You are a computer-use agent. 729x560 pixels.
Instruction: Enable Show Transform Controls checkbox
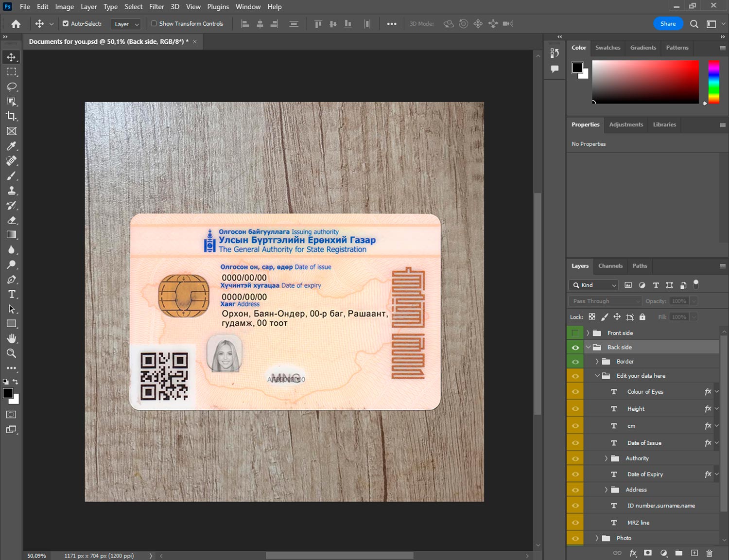154,23
